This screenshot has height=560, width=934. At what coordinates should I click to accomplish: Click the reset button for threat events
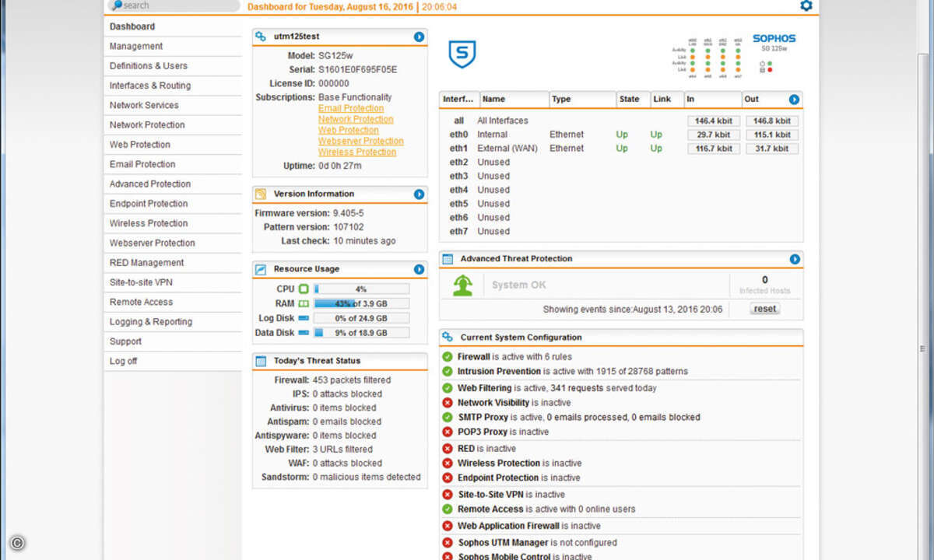[x=765, y=309]
